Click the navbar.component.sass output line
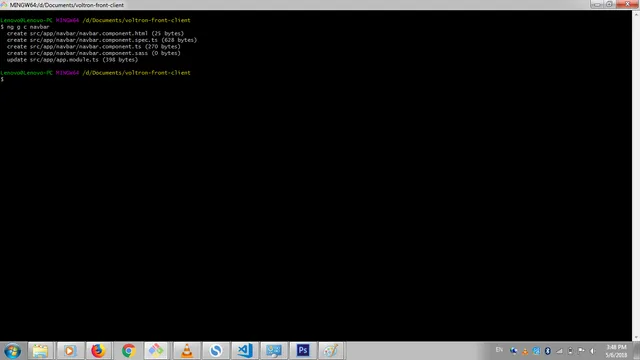The width and height of the screenshot is (640, 360). coord(93,53)
